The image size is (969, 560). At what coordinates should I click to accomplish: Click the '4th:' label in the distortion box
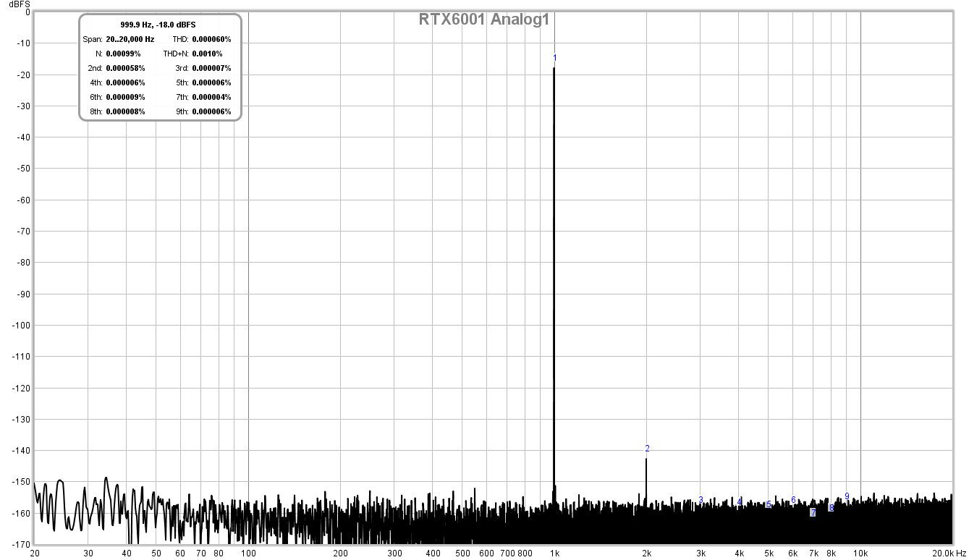coord(96,82)
